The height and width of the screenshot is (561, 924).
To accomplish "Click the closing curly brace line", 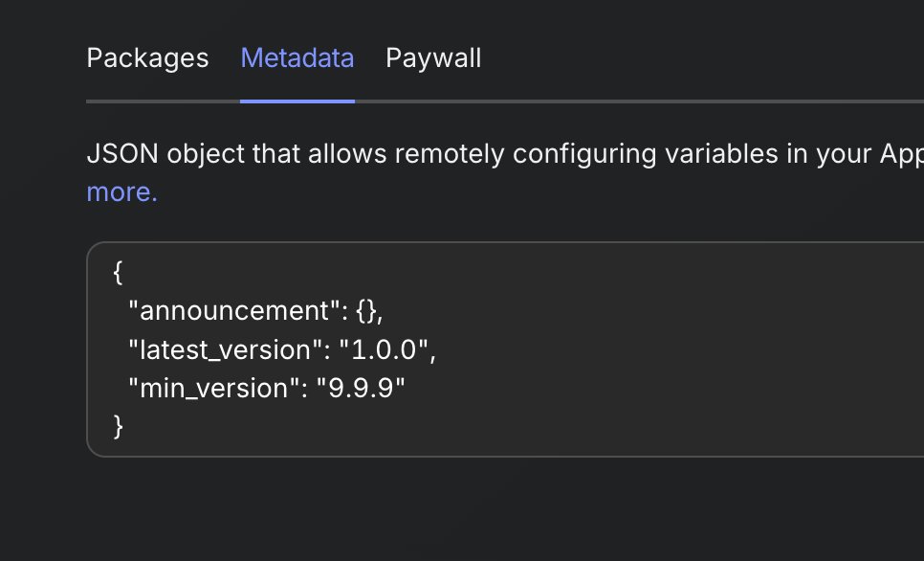I will pyautogui.click(x=118, y=426).
